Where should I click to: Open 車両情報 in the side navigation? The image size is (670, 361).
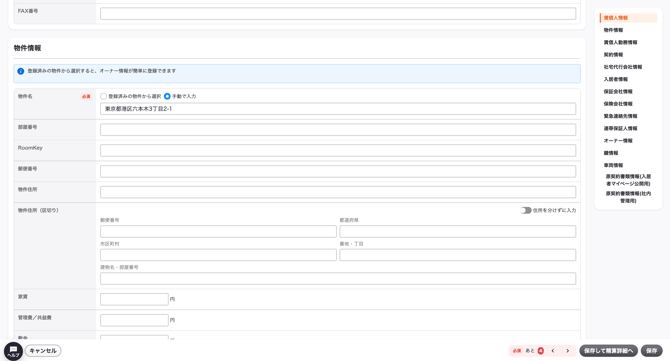pos(613,165)
